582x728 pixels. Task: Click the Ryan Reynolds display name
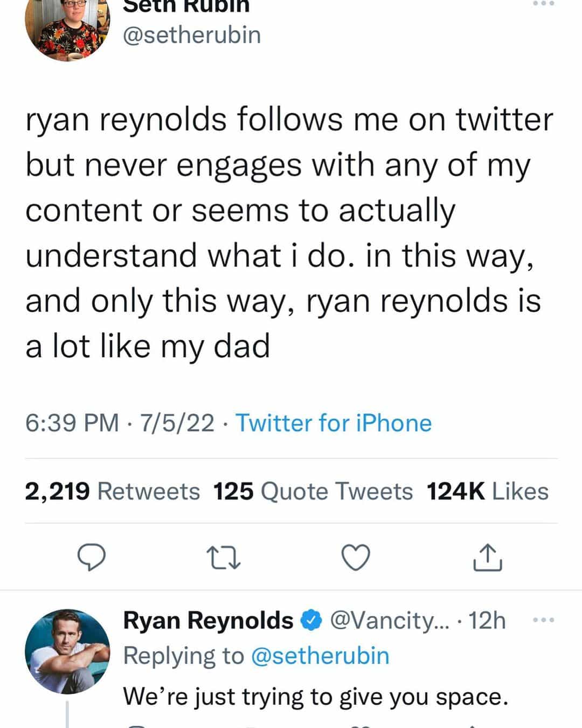click(x=208, y=621)
